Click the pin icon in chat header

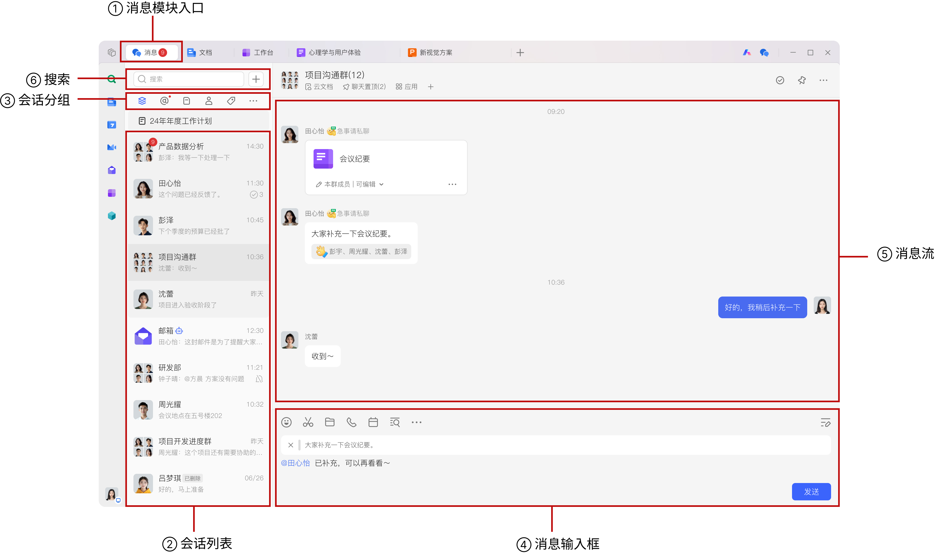click(x=802, y=81)
